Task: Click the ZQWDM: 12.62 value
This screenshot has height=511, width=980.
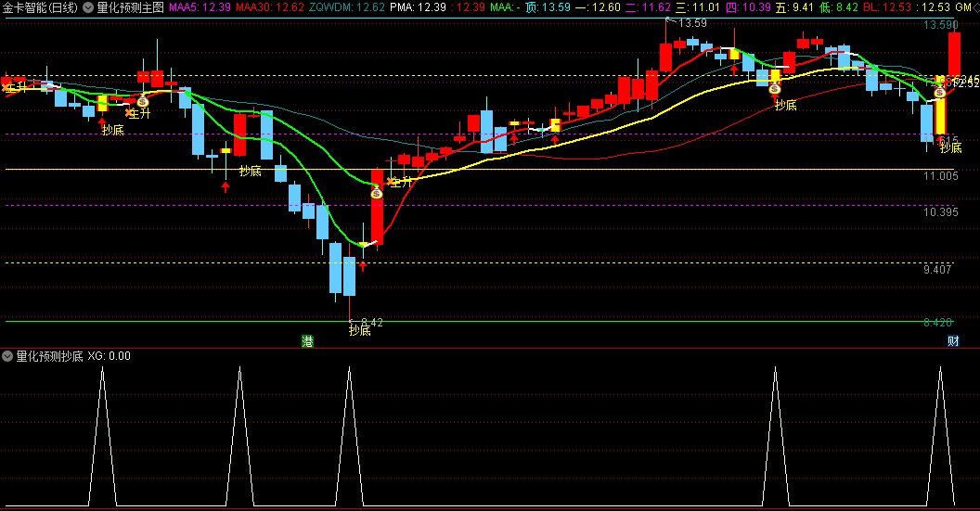Action: coord(347,7)
